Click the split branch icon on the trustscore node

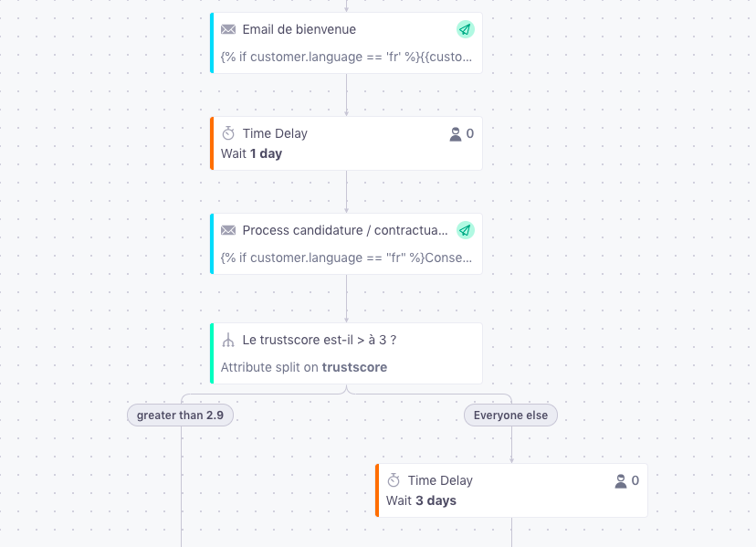pyautogui.click(x=228, y=340)
